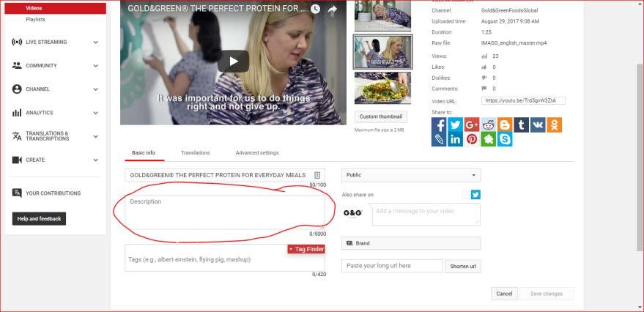Toggle Also share on Twitter switch
Image resolution: width=644 pixels, height=312 pixels.
[x=466, y=195]
